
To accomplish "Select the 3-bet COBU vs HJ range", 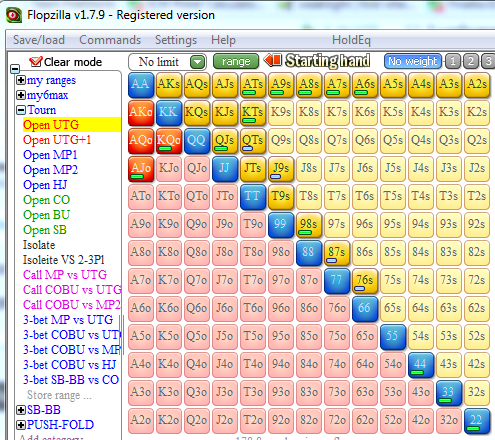I will pyautogui.click(x=70, y=365).
